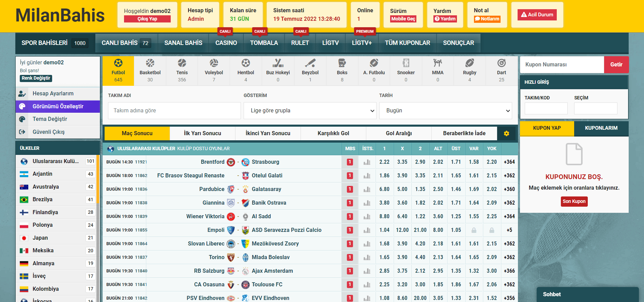This screenshot has height=302, width=644.
Task: Open Arjantin in the countries list
Action: (57, 174)
